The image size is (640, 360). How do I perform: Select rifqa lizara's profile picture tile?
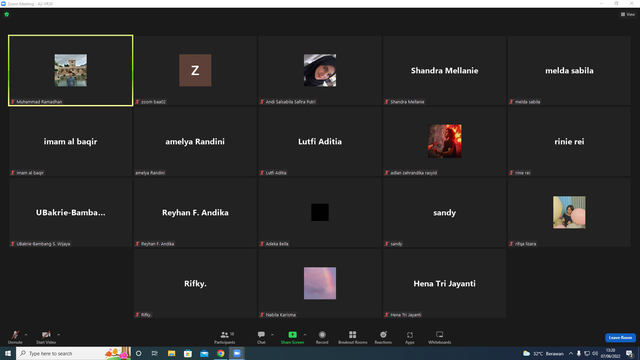pyautogui.click(x=569, y=212)
